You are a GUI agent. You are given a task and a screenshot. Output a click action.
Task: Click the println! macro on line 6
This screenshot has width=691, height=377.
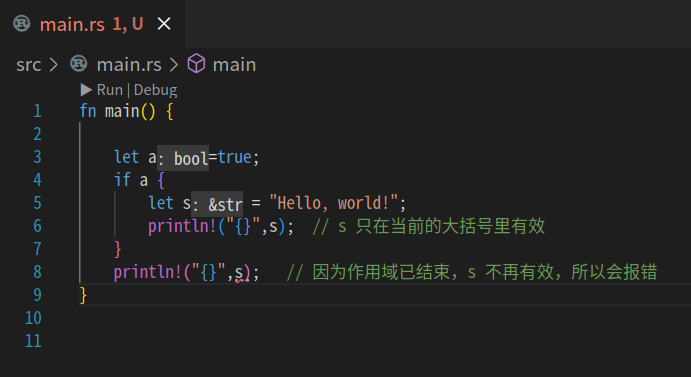tap(182, 226)
